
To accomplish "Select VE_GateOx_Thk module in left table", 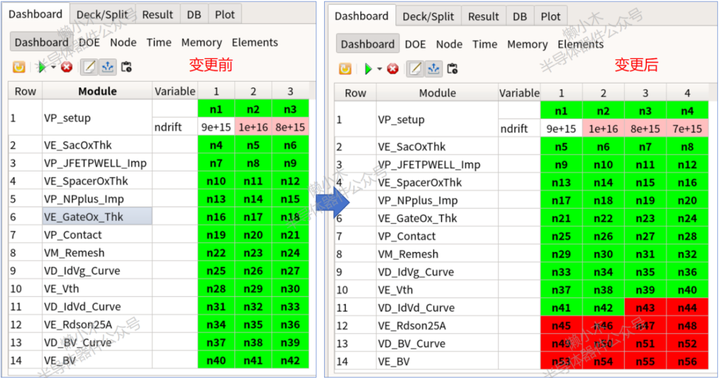I will coord(97,216).
